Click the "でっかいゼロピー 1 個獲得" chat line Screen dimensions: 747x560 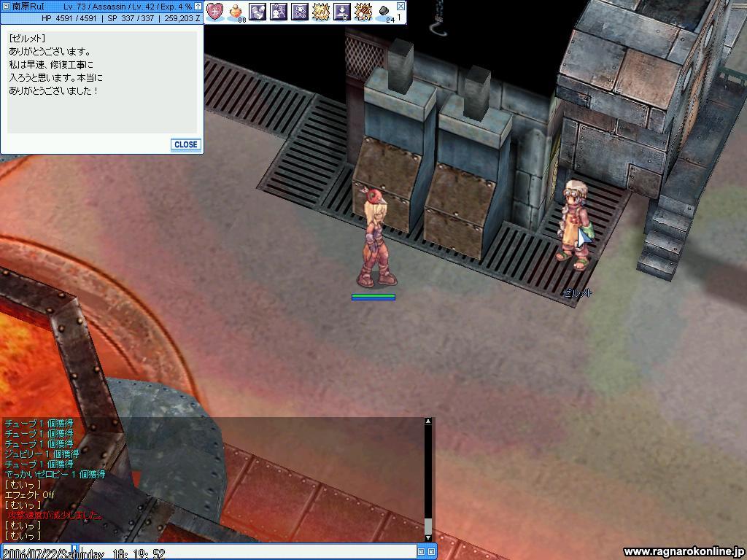(55, 474)
